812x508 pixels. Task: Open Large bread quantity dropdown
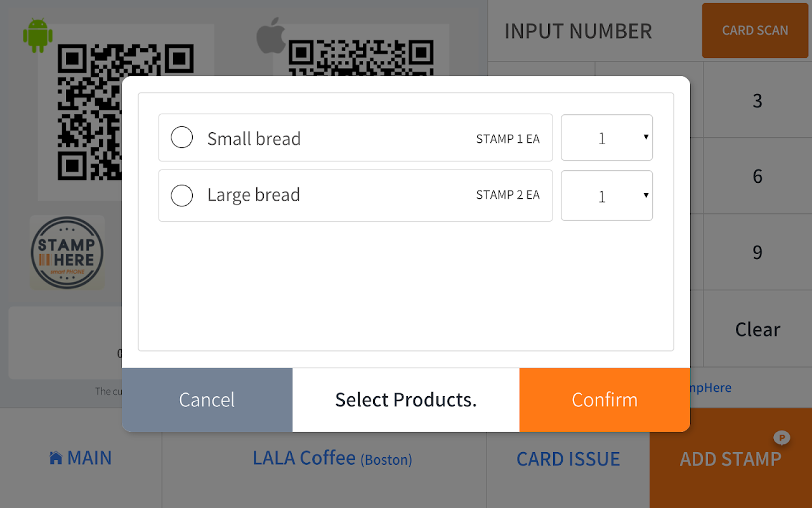tap(606, 196)
